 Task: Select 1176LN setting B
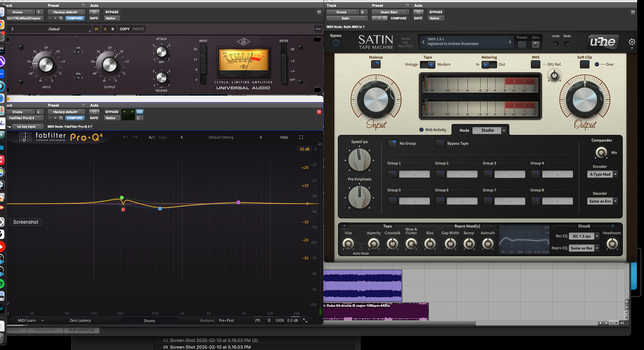113,29
